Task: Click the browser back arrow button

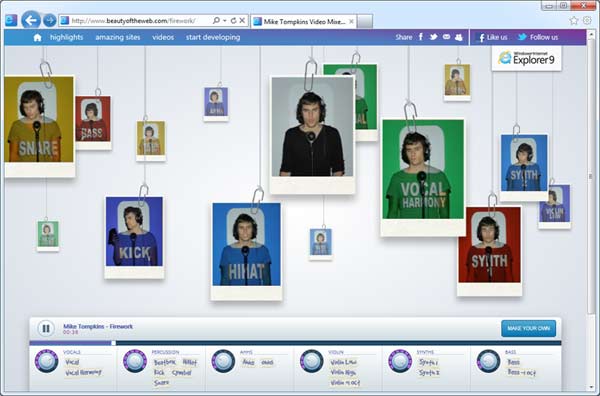Action: pos(31,20)
